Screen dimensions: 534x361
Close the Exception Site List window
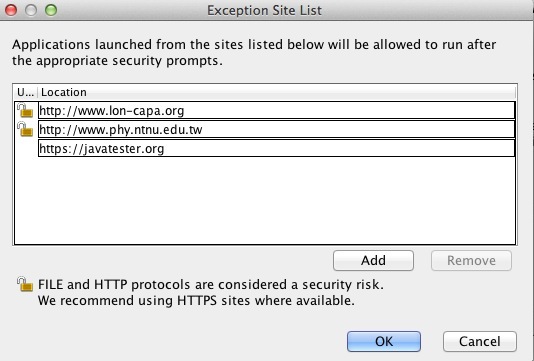point(11,10)
